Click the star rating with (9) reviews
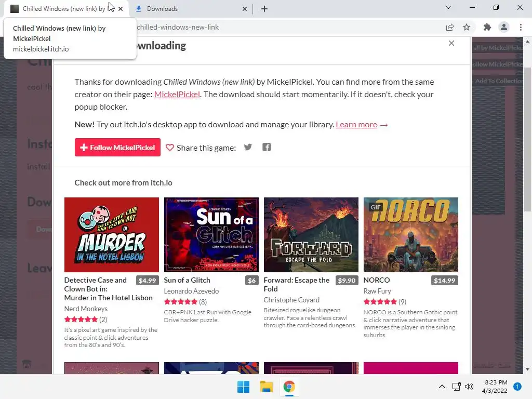 pyautogui.click(x=385, y=302)
